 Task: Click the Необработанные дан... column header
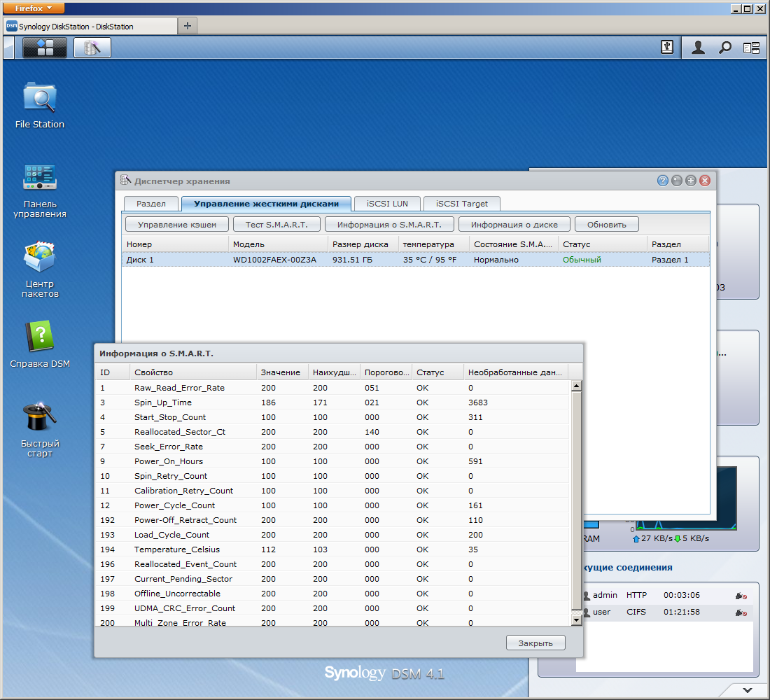(x=516, y=372)
